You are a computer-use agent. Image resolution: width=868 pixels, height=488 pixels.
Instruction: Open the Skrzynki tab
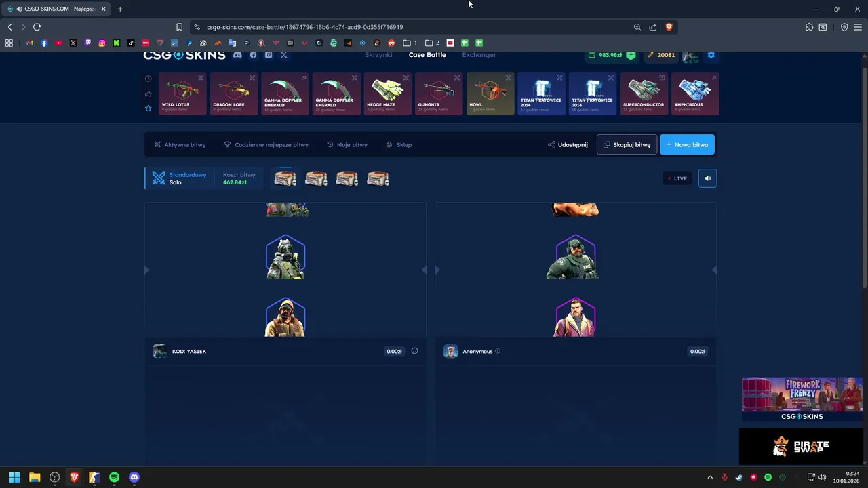[378, 55]
